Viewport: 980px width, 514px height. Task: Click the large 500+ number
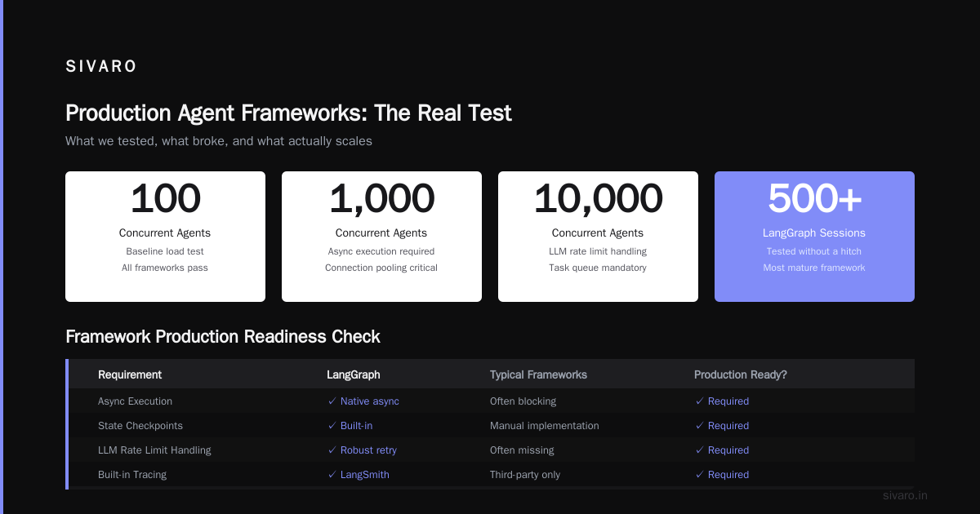click(x=814, y=198)
